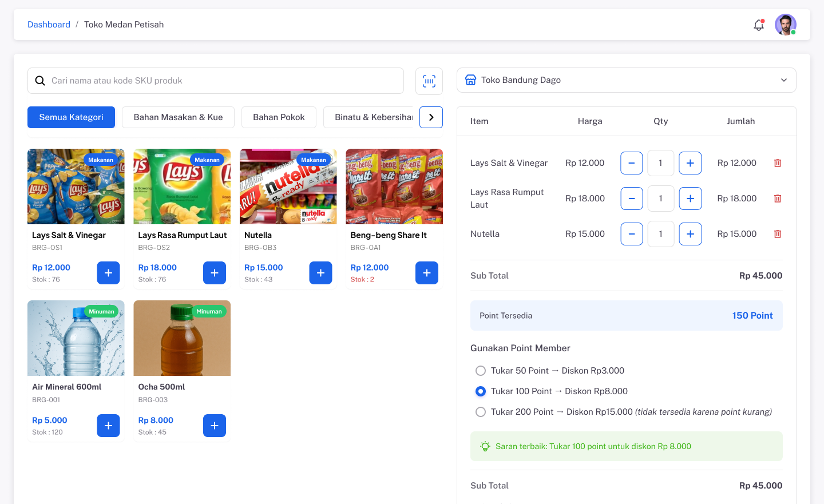The image size is (824, 504).
Task: Delete Lays Rasa Rumput Laut cart row
Action: point(778,199)
